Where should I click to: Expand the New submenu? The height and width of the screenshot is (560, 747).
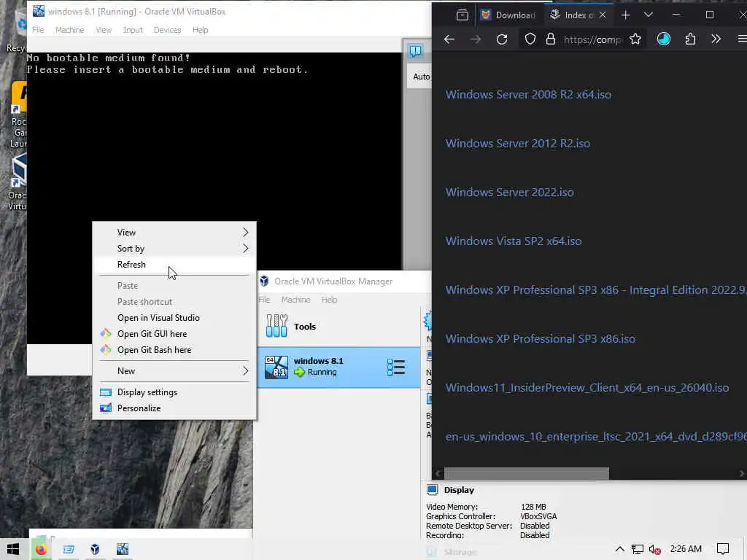click(174, 371)
